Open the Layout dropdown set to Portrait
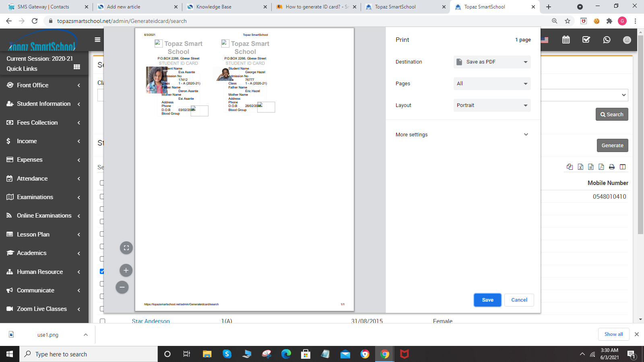The width and height of the screenshot is (644, 362). pyautogui.click(x=492, y=105)
